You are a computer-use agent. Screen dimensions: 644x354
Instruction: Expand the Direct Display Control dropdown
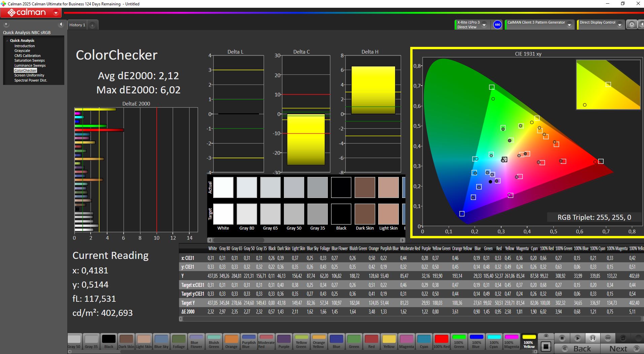tap(620, 25)
